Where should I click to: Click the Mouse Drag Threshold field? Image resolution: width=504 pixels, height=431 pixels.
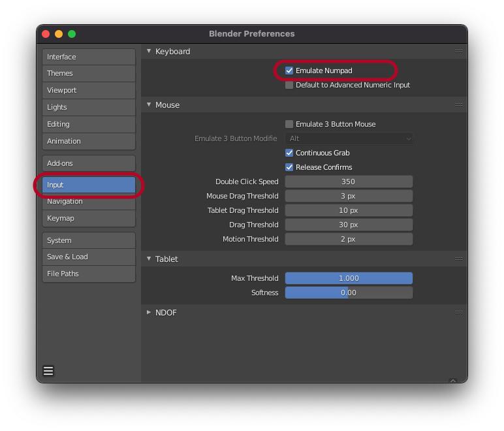coord(349,196)
